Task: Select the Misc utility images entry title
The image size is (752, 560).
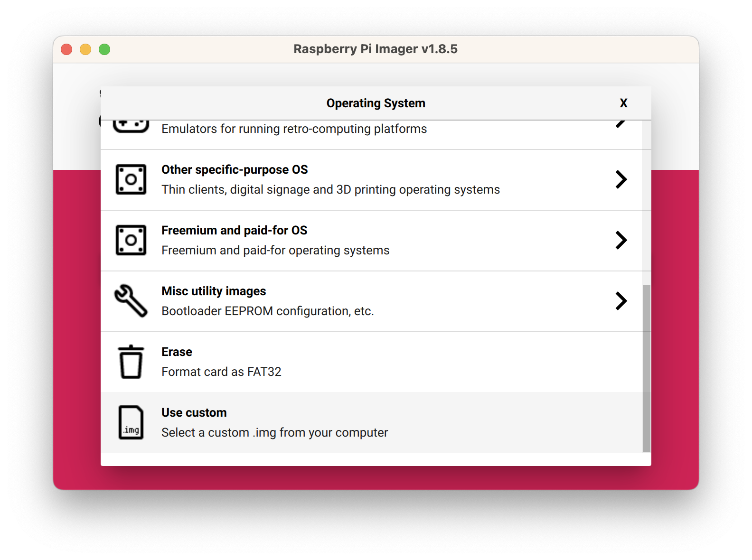Action: click(214, 291)
